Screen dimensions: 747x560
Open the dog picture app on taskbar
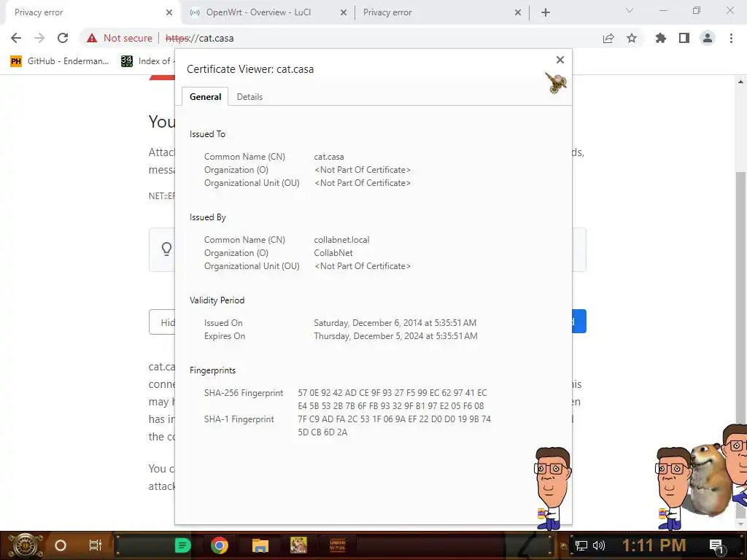pos(298,545)
